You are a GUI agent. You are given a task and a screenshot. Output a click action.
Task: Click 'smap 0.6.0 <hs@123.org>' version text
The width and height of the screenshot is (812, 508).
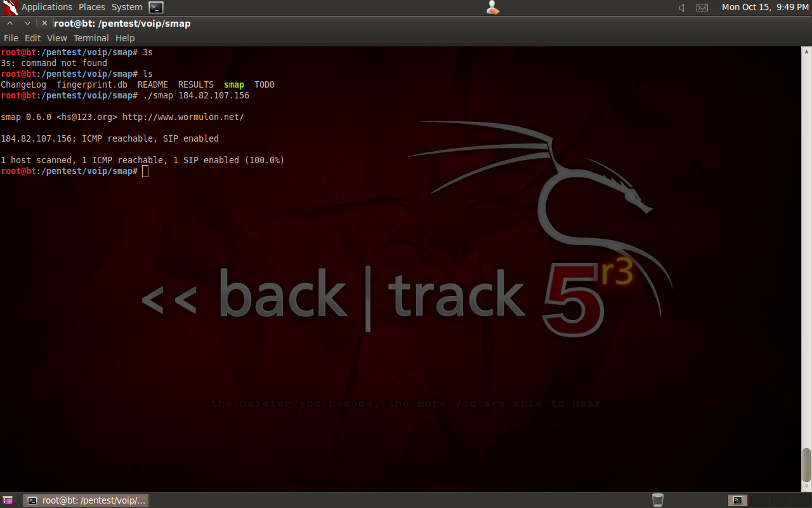[x=59, y=117]
